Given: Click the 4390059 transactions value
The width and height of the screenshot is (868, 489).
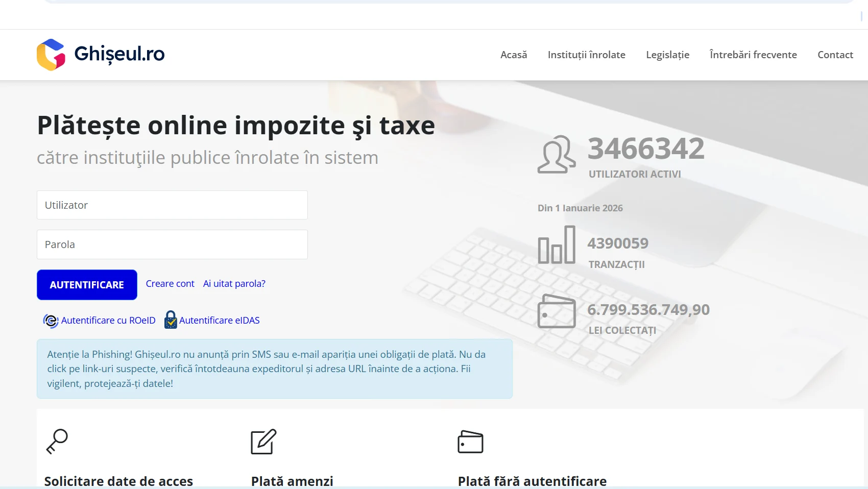Looking at the screenshot, I should [x=618, y=243].
